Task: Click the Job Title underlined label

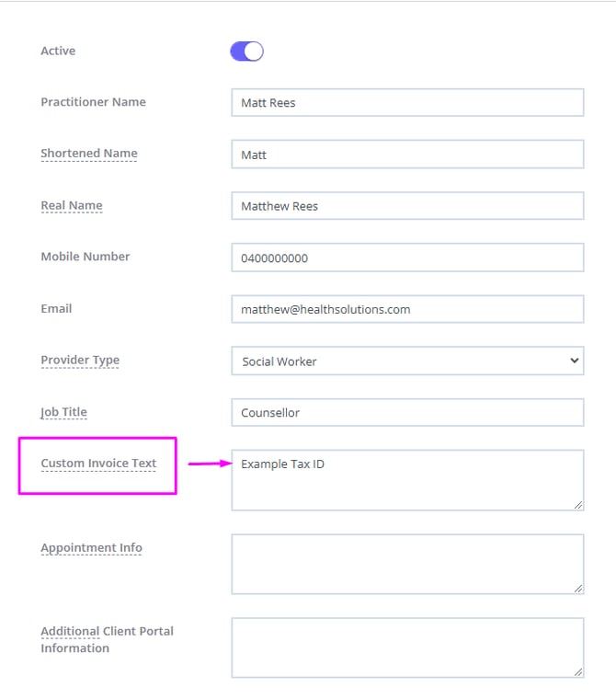Action: 64,412
